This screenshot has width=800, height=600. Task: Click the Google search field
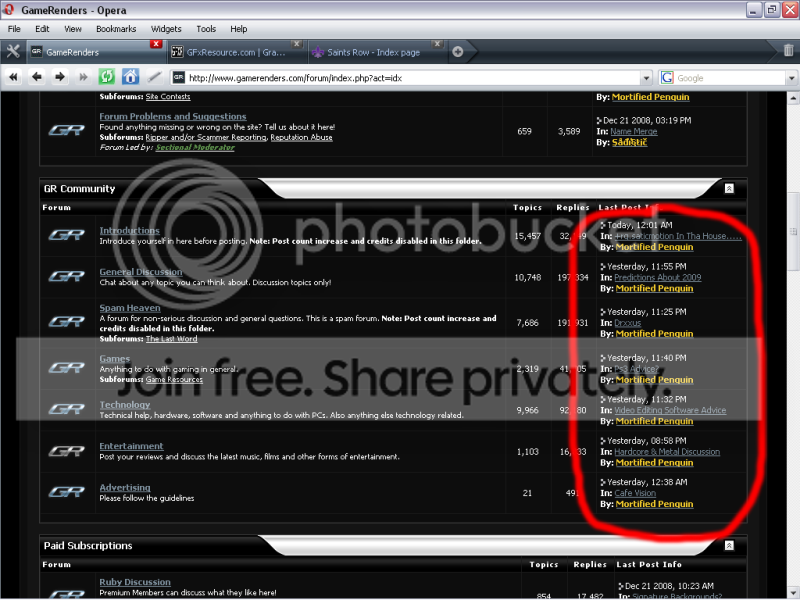coord(730,78)
